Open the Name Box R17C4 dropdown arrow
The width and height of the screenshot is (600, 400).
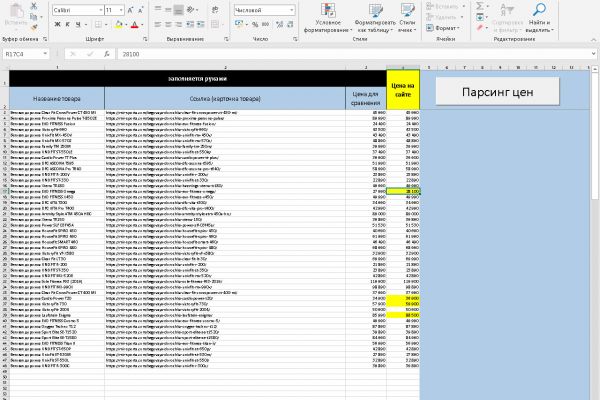coord(45,54)
